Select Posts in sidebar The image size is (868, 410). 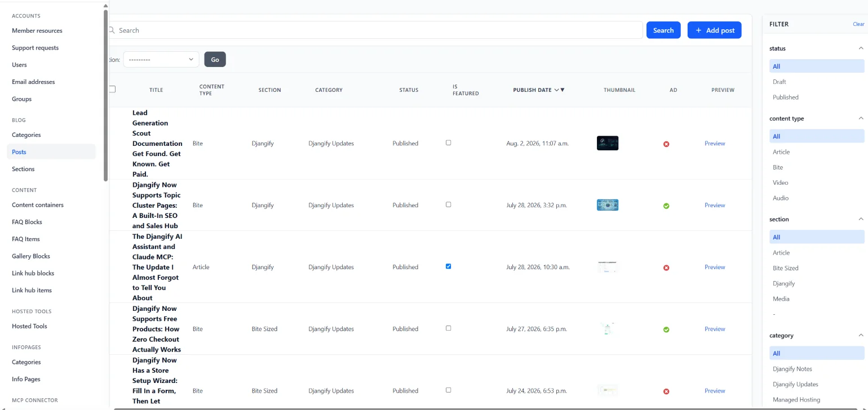[51, 152]
